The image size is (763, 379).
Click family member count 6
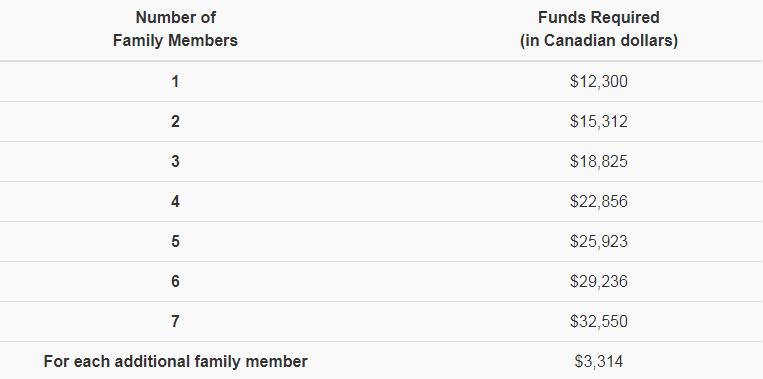click(175, 281)
